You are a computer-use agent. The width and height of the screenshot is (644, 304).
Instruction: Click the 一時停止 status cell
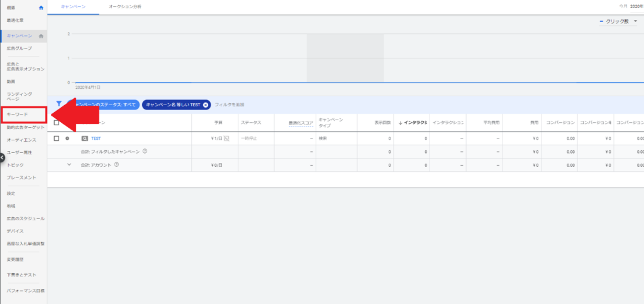click(249, 138)
